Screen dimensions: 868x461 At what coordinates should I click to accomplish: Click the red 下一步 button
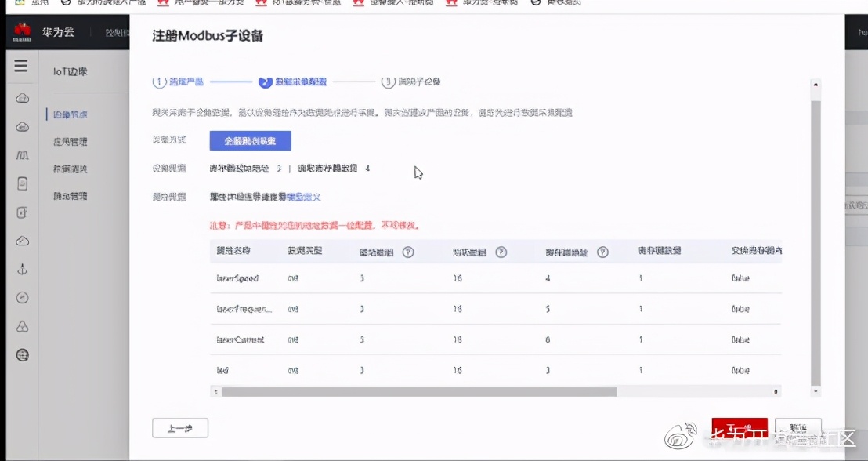coord(740,428)
